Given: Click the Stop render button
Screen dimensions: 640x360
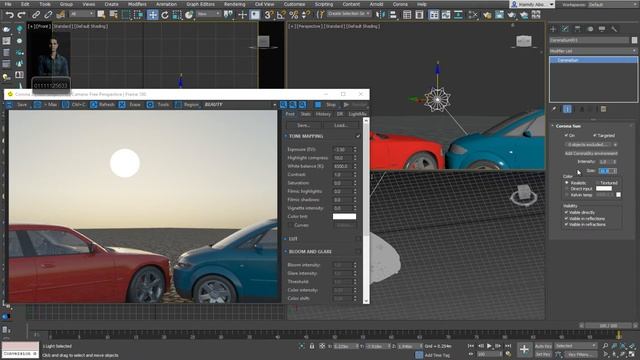Looking at the screenshot, I should coord(327,105).
